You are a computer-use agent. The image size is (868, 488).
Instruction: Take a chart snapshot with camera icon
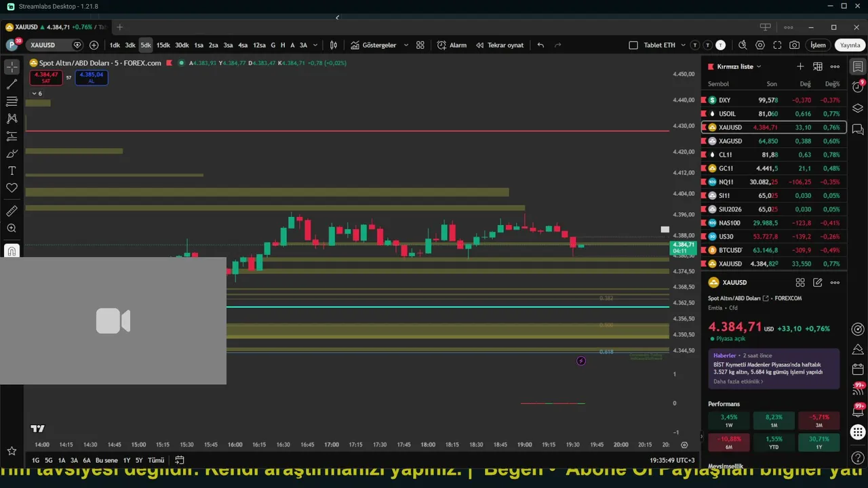point(795,45)
